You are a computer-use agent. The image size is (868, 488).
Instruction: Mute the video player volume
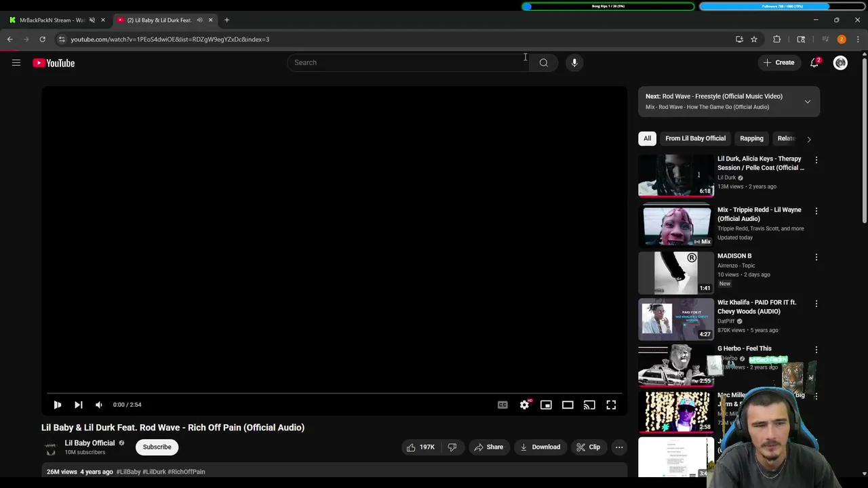click(99, 405)
